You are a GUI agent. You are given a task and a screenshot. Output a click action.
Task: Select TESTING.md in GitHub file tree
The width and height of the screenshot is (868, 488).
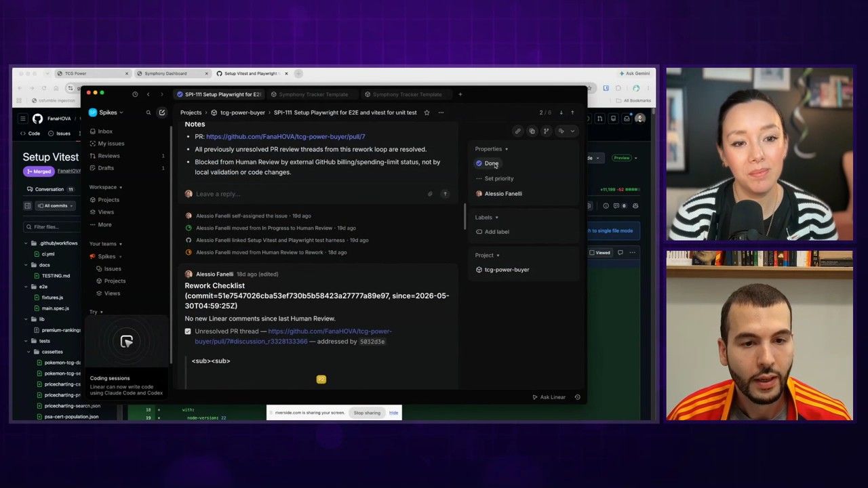pyautogui.click(x=56, y=276)
